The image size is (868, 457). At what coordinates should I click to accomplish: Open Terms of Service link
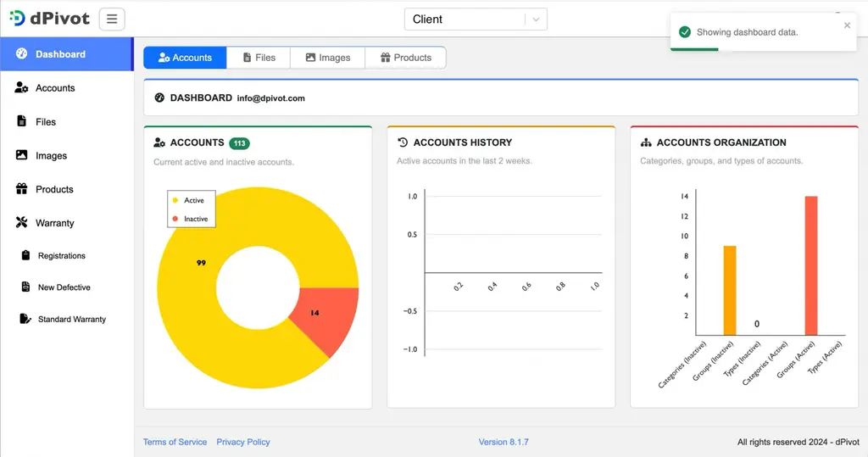click(175, 442)
